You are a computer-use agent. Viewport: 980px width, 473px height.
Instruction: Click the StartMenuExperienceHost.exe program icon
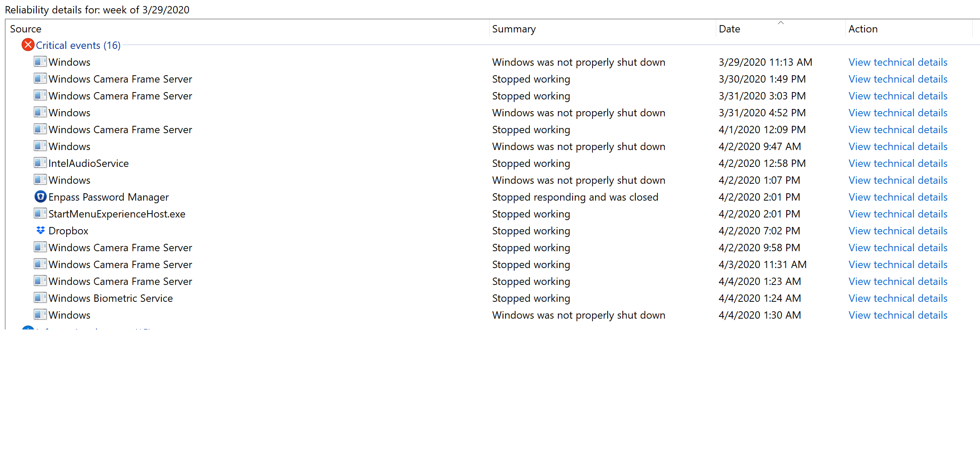(x=40, y=214)
